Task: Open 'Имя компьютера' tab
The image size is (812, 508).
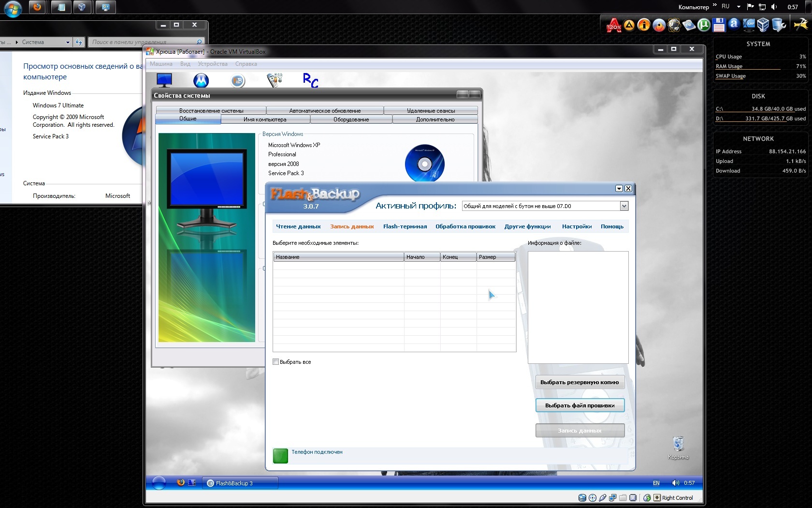Action: 265,120
